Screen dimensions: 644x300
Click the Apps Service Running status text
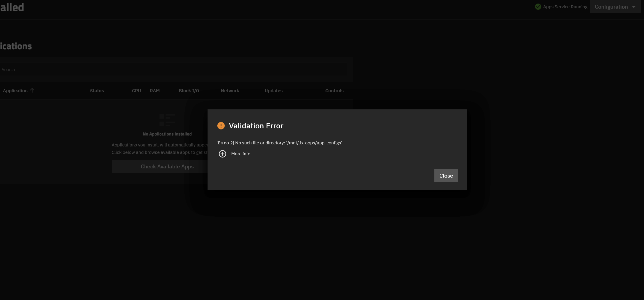(565, 7)
